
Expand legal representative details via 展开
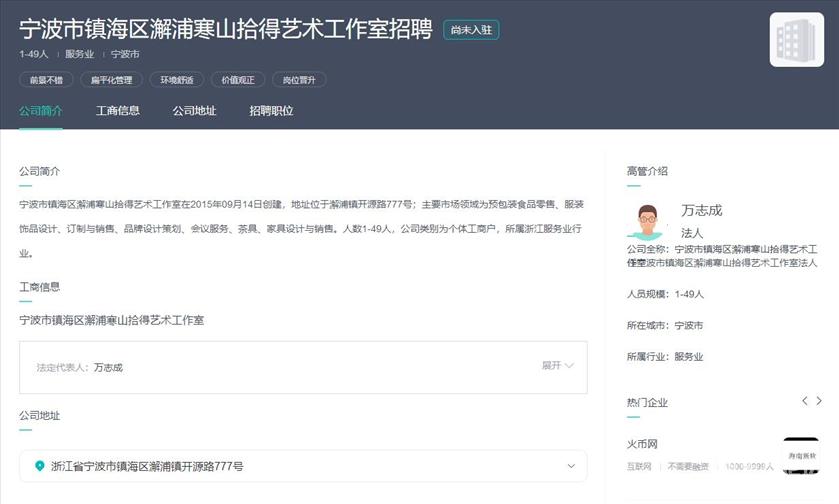pos(557,366)
